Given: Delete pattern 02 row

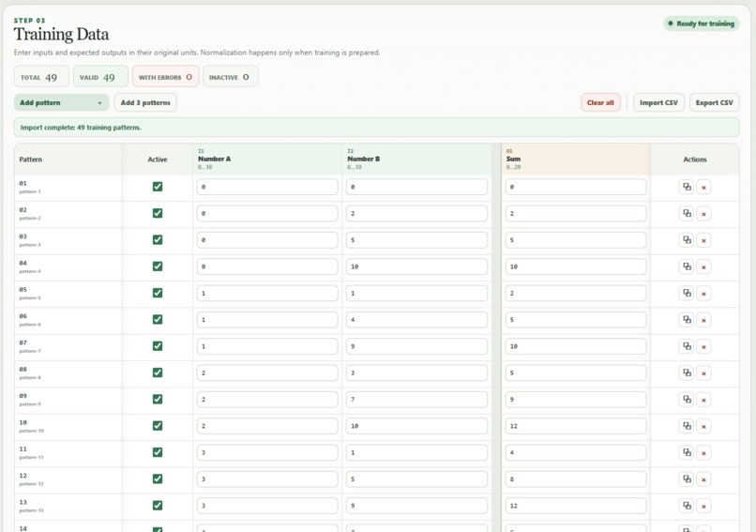Looking at the screenshot, I should (x=703, y=214).
